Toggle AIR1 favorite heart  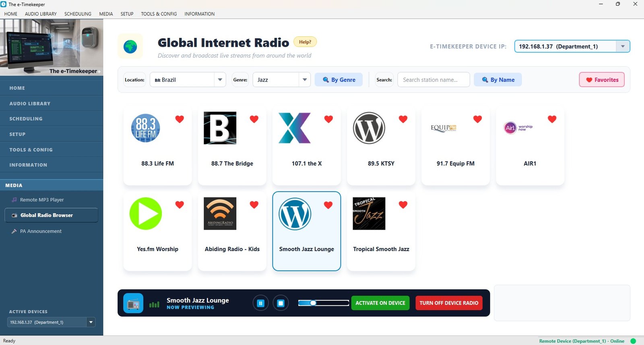tap(552, 119)
